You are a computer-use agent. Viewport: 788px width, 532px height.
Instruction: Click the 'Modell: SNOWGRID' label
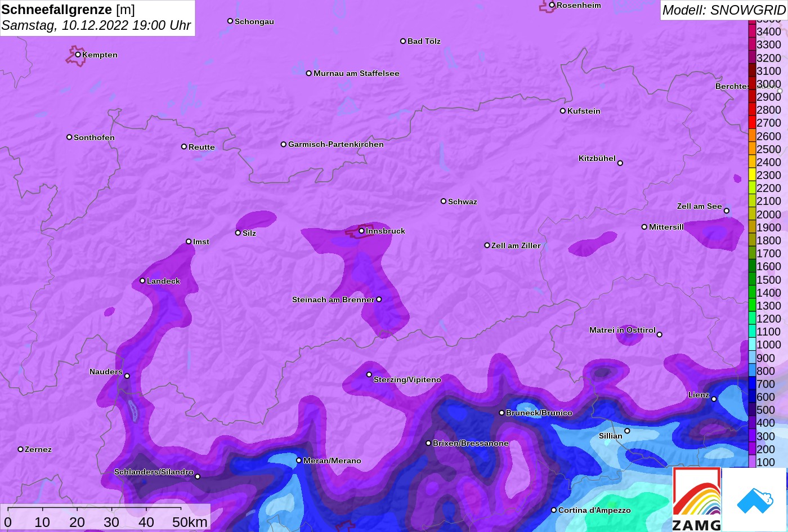[724, 10]
